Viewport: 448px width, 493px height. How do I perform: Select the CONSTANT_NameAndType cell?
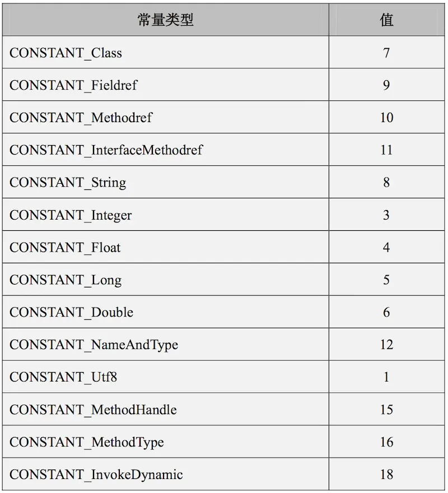tap(94, 345)
